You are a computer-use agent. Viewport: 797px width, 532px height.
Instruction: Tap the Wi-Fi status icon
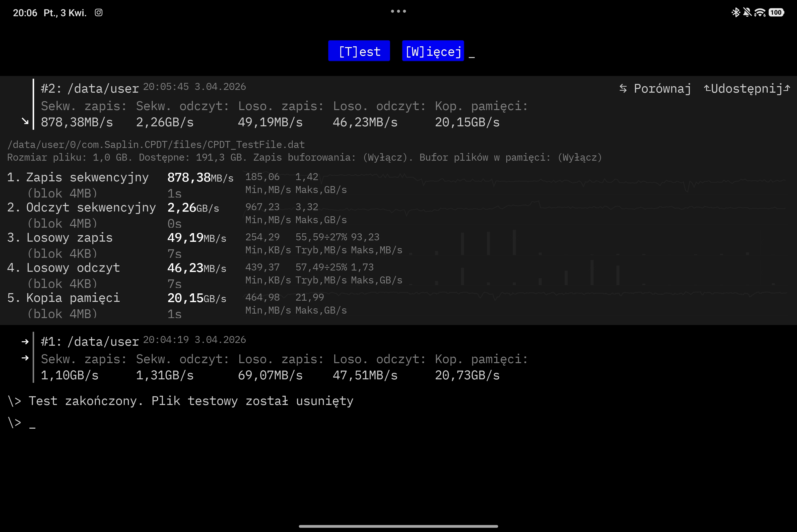tap(760, 13)
